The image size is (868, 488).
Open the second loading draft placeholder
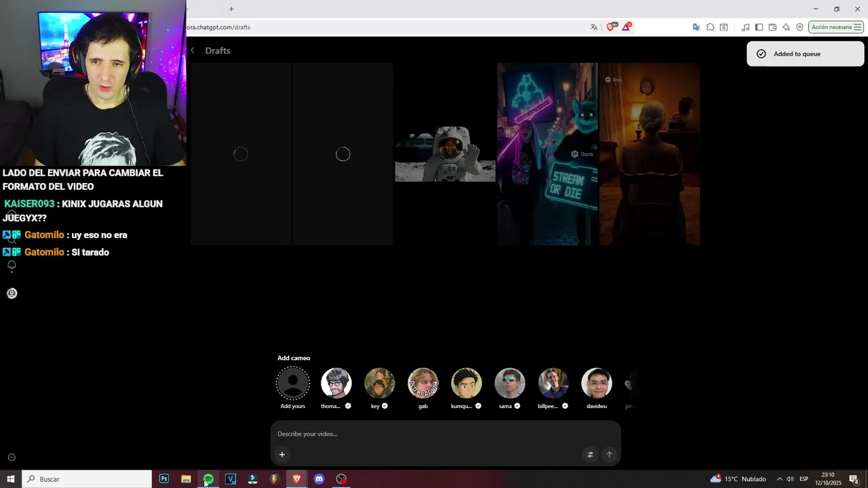343,154
